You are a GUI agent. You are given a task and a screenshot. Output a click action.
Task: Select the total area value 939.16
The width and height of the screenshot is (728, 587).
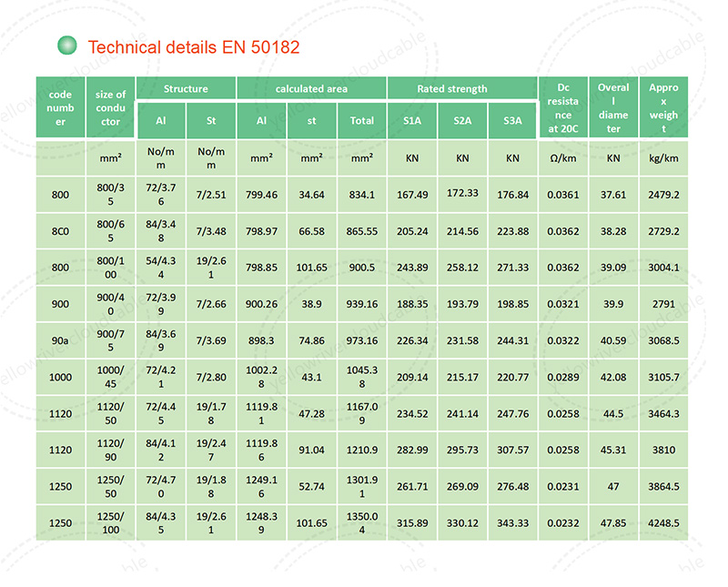coord(361,304)
